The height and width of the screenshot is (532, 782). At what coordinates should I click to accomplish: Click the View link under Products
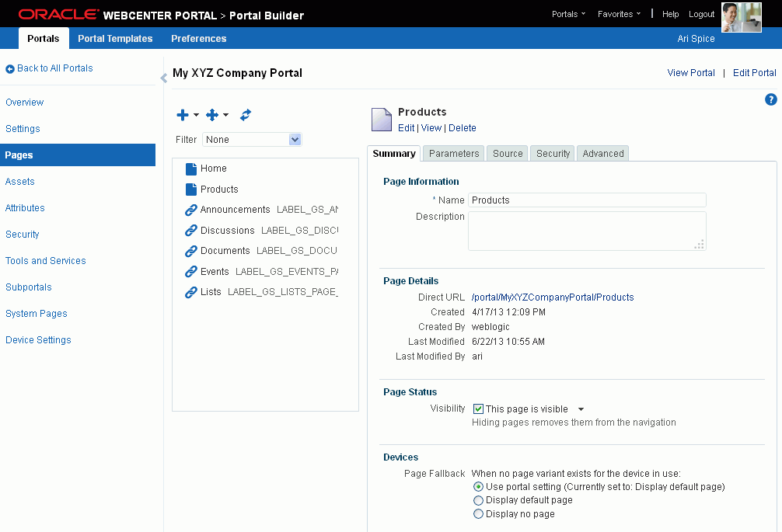coord(431,128)
